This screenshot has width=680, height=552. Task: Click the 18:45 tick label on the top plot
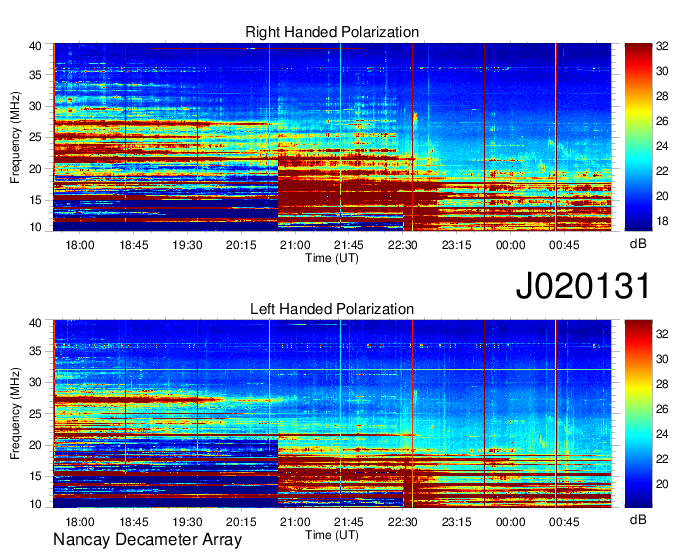[134, 245]
